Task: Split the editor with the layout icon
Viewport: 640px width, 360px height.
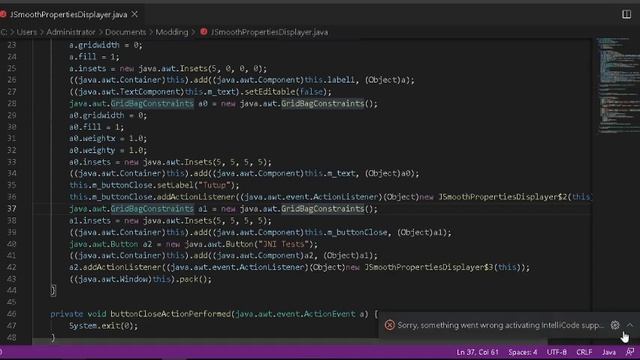Action: coord(626,14)
